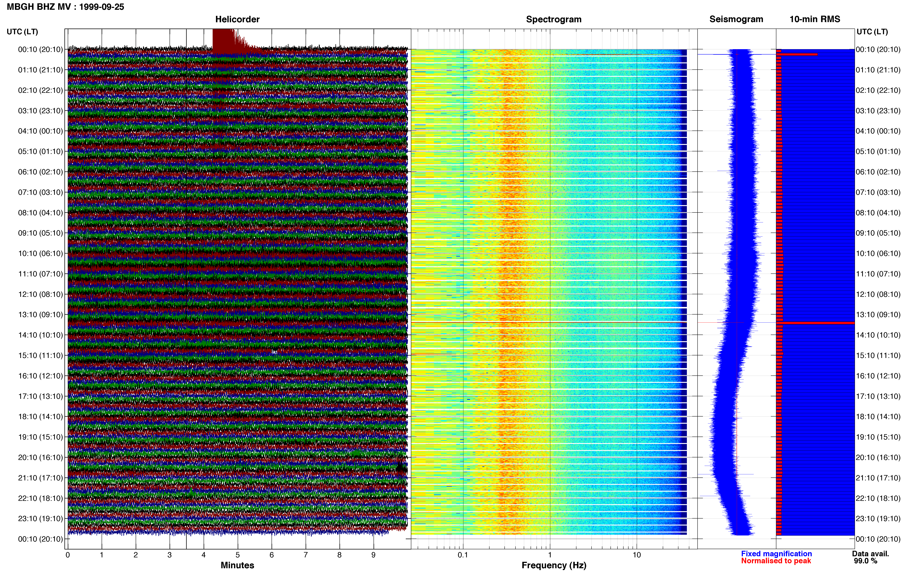The height and width of the screenshot is (578, 924).
Task: Click the left-axis time label 21:10 (17:10)
Action: 41,478
